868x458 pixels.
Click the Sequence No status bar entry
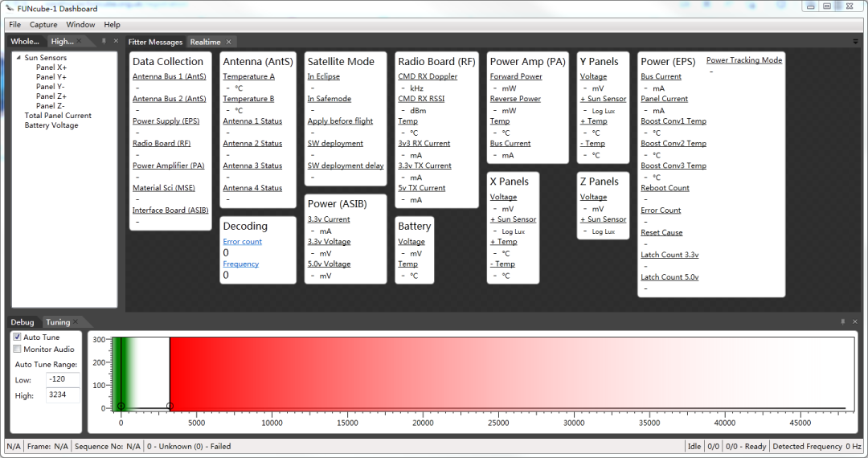(108, 447)
